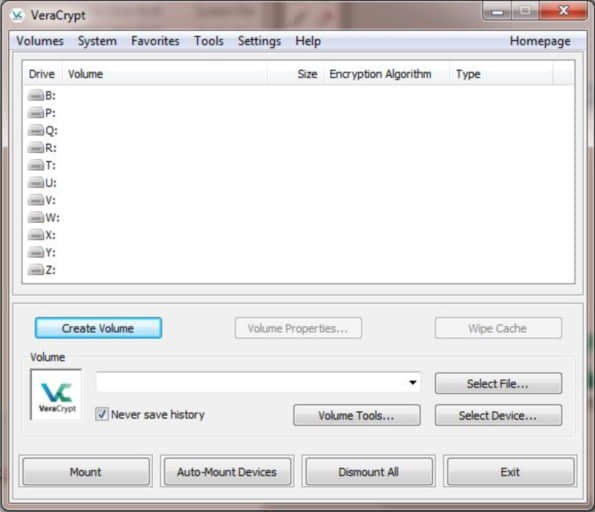Screen dimensions: 595x512
Task: Click Auto-Mount Devices
Action: (227, 472)
